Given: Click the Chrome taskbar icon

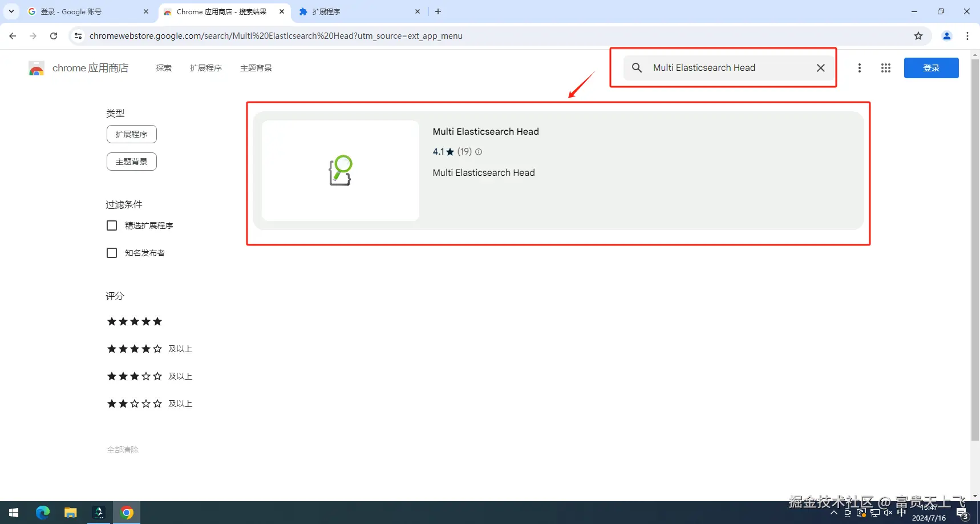Looking at the screenshot, I should pos(127,513).
